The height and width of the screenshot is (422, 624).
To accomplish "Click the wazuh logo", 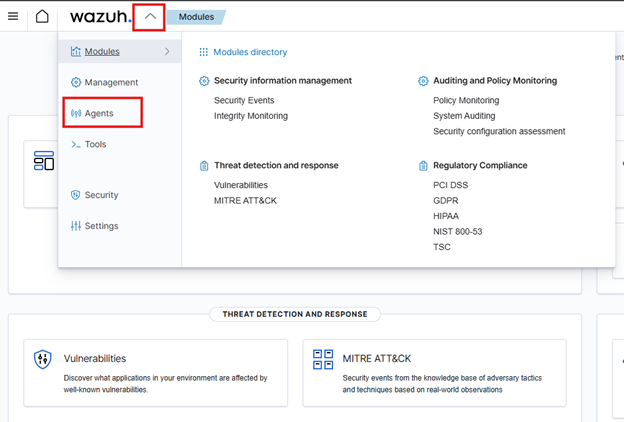I will tap(100, 17).
